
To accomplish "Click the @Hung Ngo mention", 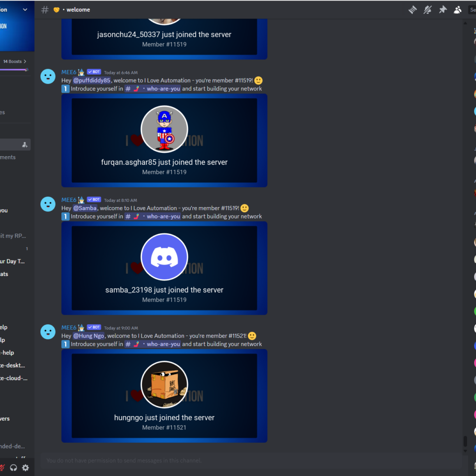I will click(89, 336).
